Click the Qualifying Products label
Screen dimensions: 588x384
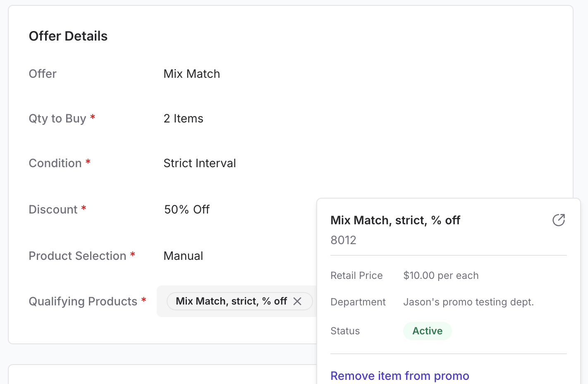point(83,302)
